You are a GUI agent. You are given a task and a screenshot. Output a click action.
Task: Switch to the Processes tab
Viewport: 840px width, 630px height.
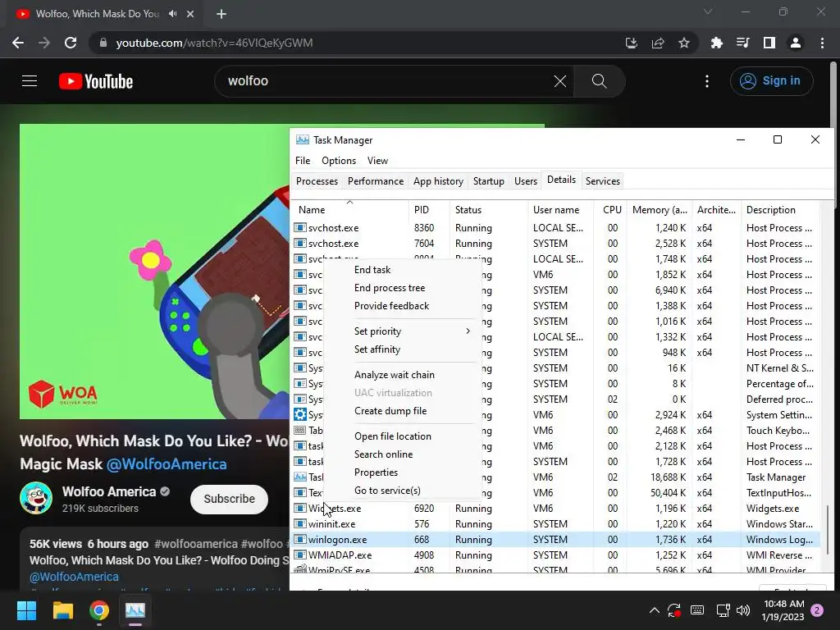(x=317, y=181)
